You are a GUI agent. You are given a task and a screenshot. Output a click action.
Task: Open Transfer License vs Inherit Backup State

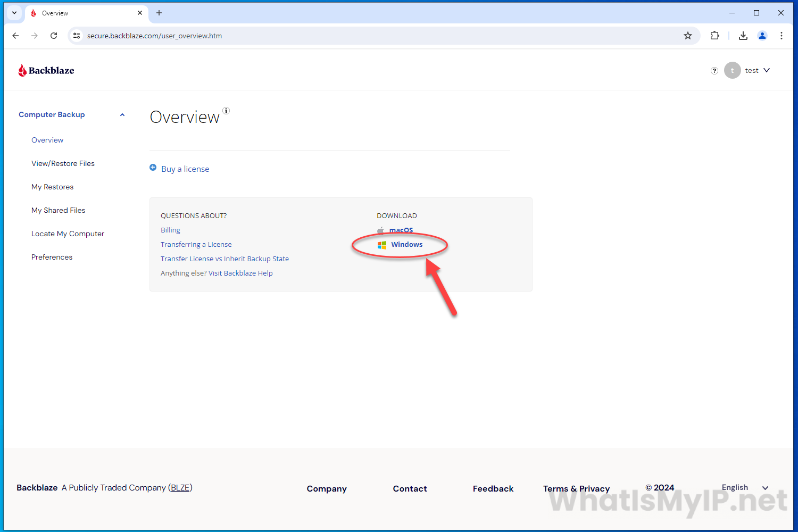click(225, 259)
